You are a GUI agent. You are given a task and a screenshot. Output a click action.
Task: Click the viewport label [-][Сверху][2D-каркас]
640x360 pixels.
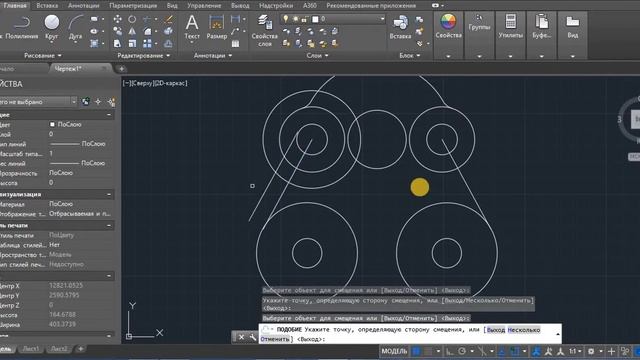[x=155, y=83]
